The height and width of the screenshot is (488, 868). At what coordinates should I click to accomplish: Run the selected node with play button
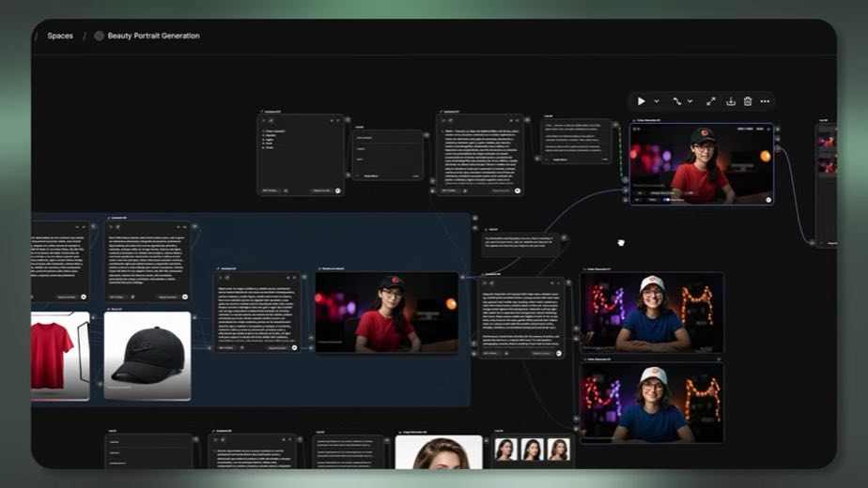[x=641, y=101]
